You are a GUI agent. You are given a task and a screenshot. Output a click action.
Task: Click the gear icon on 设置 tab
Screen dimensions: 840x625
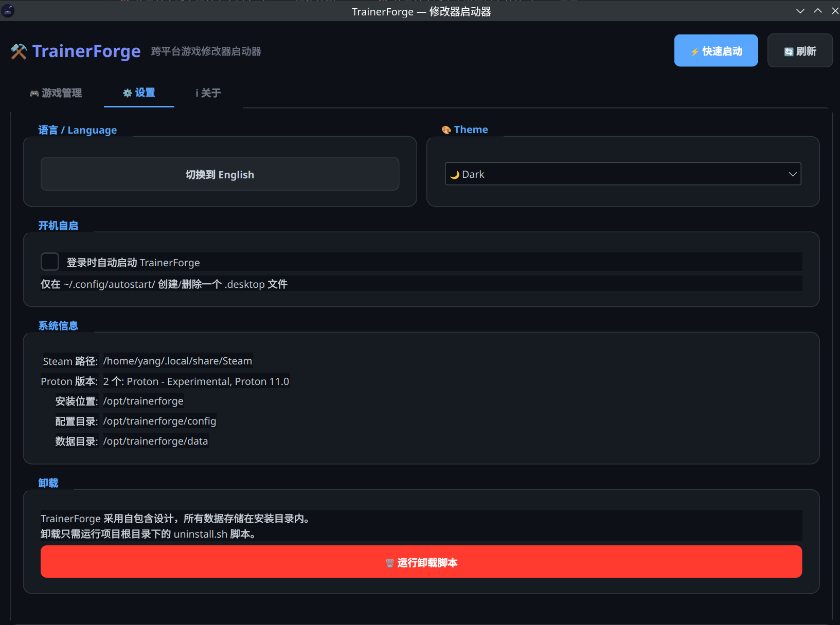[128, 93]
